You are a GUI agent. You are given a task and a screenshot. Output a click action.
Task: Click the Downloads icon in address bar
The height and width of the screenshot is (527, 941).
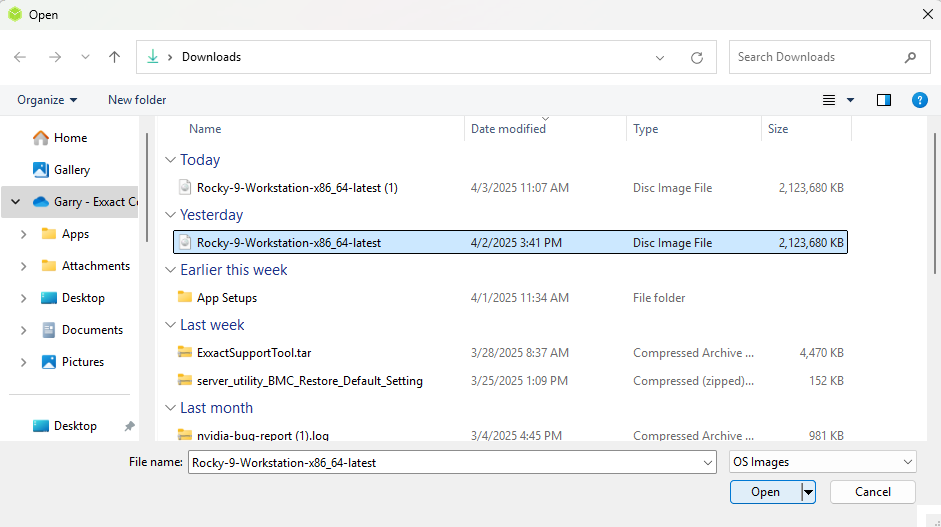point(153,56)
